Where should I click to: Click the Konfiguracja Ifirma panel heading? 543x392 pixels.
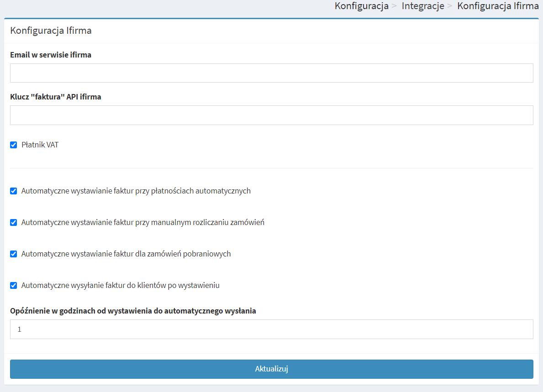click(x=51, y=31)
